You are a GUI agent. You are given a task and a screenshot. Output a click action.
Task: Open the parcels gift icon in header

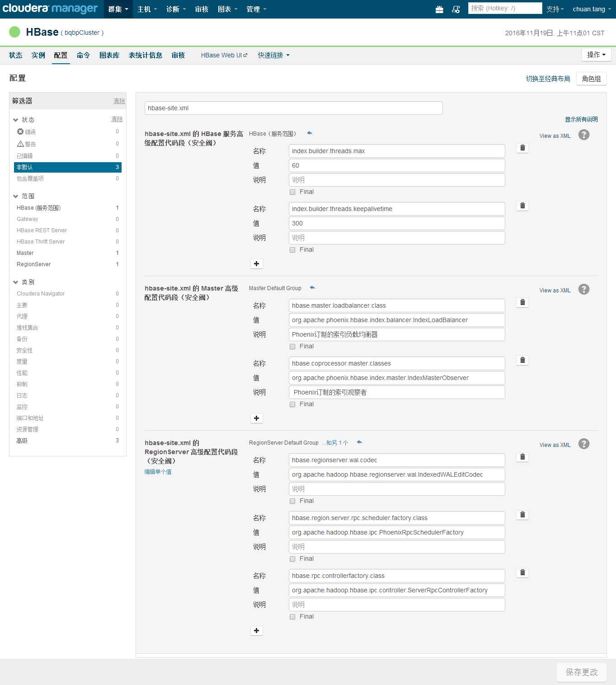pyautogui.click(x=439, y=9)
